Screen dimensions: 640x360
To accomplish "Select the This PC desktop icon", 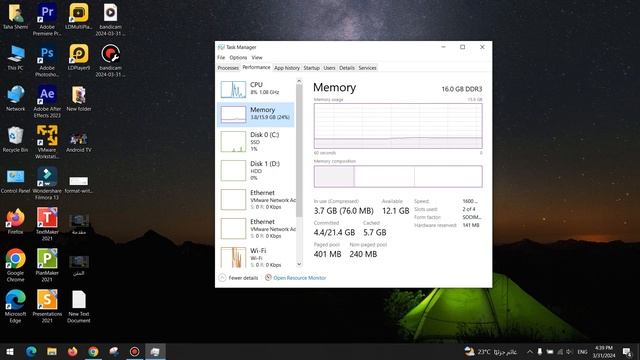I will coord(15,57).
